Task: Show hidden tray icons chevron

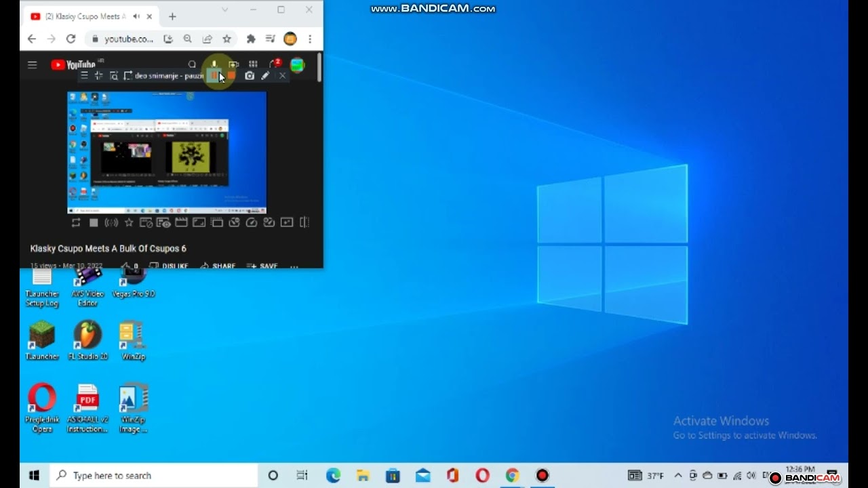Action: (677, 476)
